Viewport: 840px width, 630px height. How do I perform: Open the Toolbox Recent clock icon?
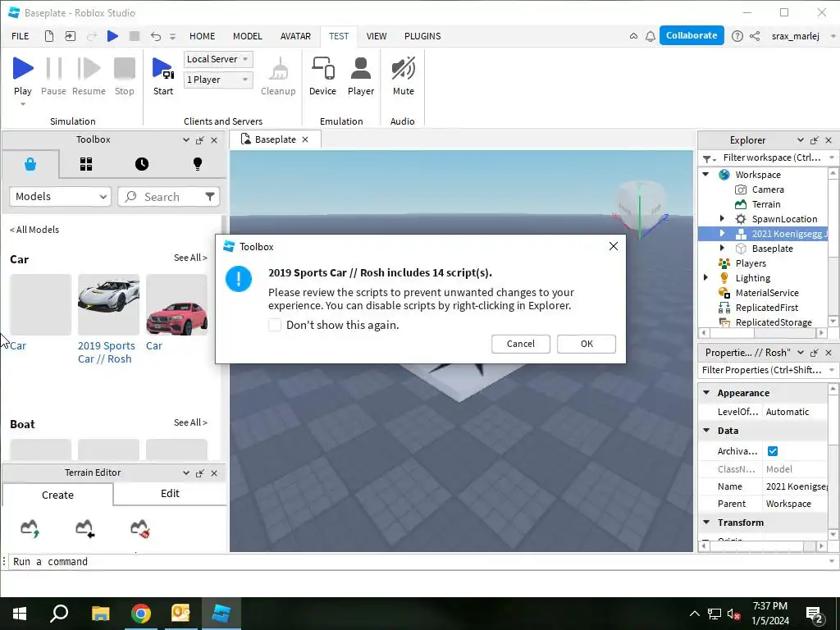click(141, 164)
